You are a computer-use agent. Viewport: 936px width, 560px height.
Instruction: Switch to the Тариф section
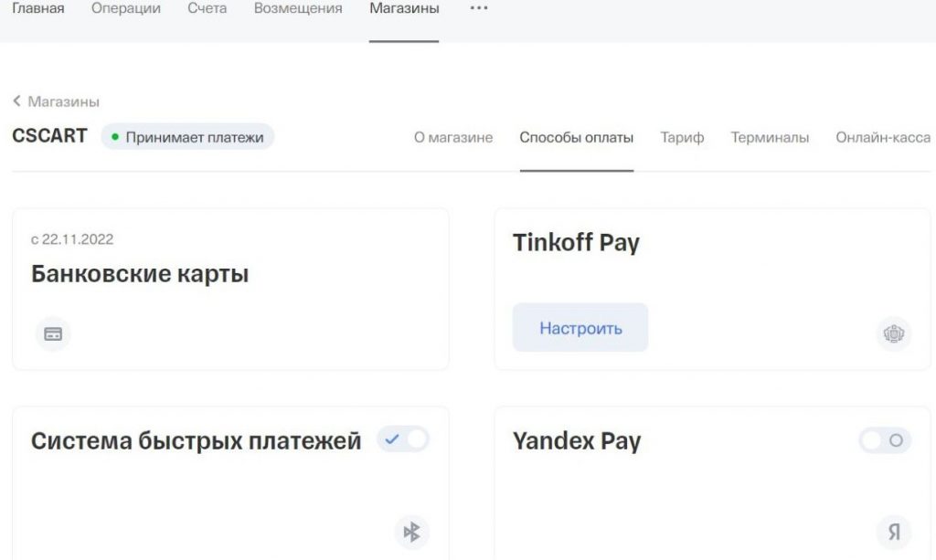coord(682,138)
